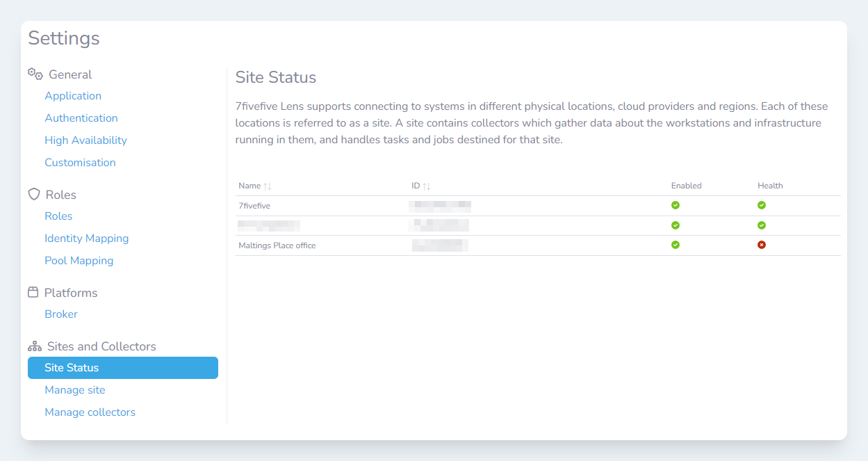
Task: Go to Authentication settings
Action: click(x=81, y=118)
